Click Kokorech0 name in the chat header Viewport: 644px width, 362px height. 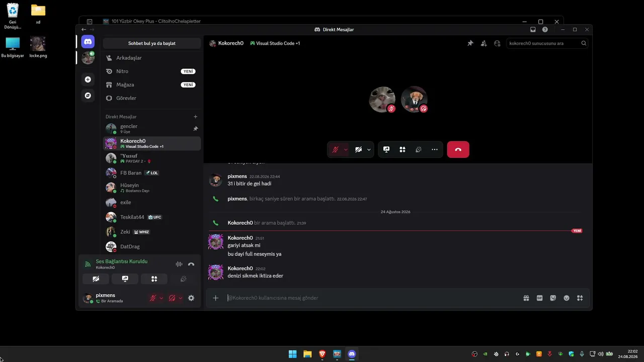tap(231, 43)
